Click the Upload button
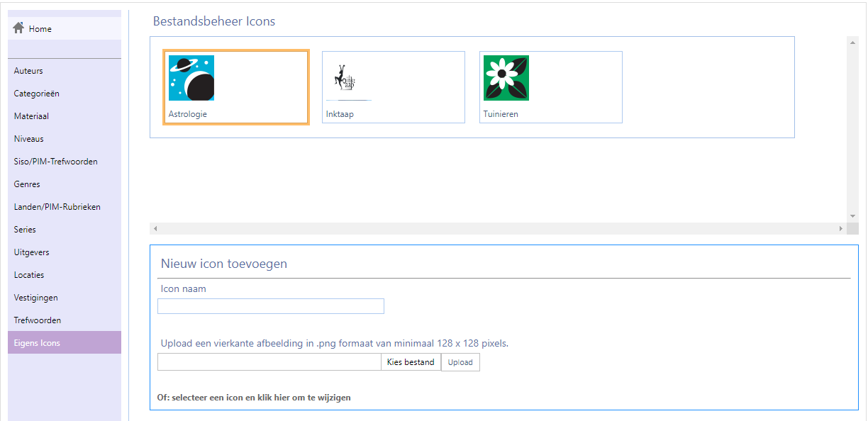Viewport: 868px width, 421px height. pyautogui.click(x=460, y=362)
